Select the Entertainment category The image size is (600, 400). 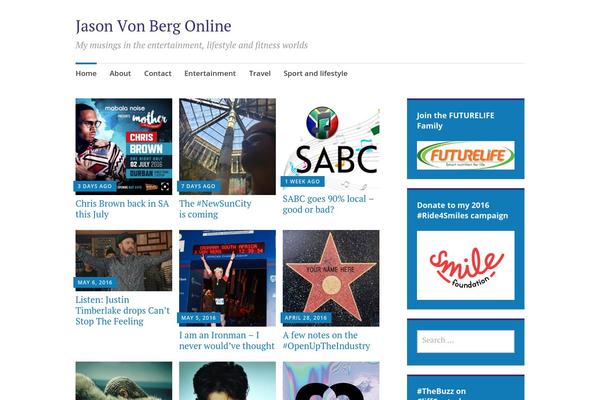point(210,73)
